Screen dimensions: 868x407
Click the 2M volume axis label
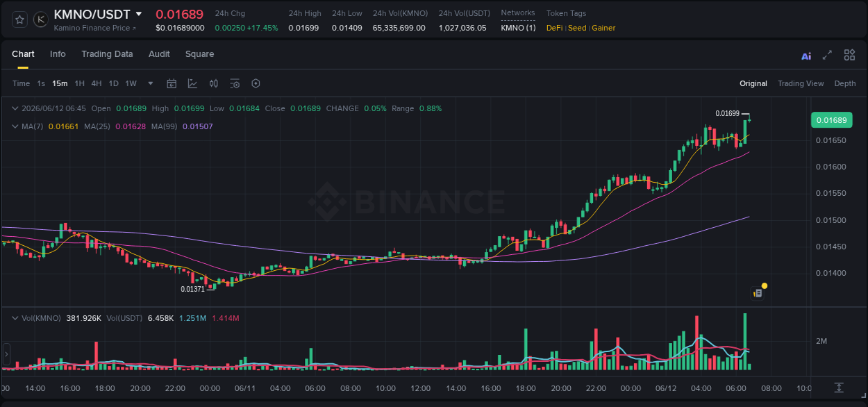(x=821, y=341)
